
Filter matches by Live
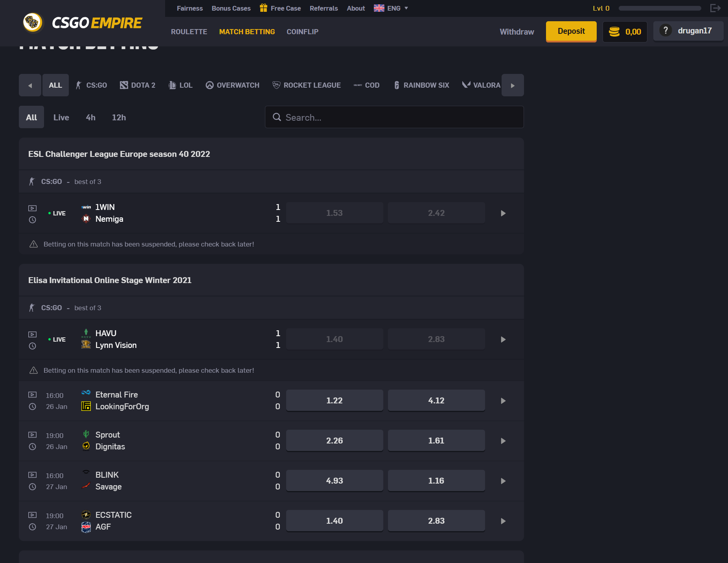(x=61, y=117)
